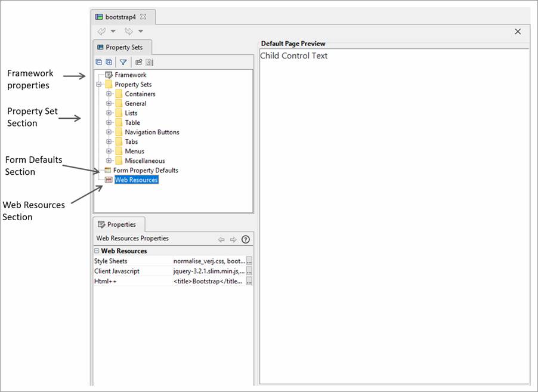This screenshot has width=538, height=392.
Task: Click the redo arrow icon under bootstrap4 tab
Action: (x=129, y=31)
